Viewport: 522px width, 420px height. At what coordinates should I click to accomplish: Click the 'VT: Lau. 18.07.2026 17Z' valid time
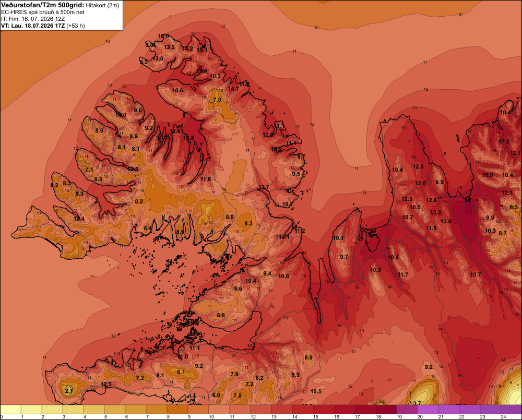pos(33,26)
